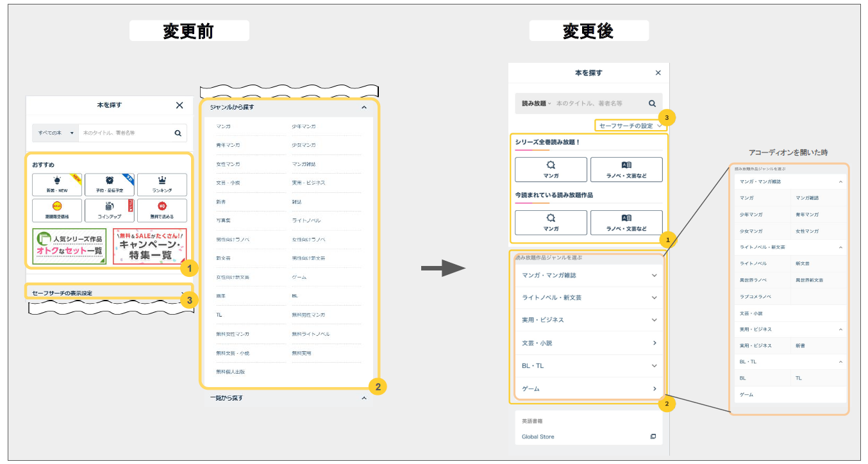Screen dimensions: 868x464
Task: Click search magnifier in 読み放題 search bar
Action: click(652, 103)
